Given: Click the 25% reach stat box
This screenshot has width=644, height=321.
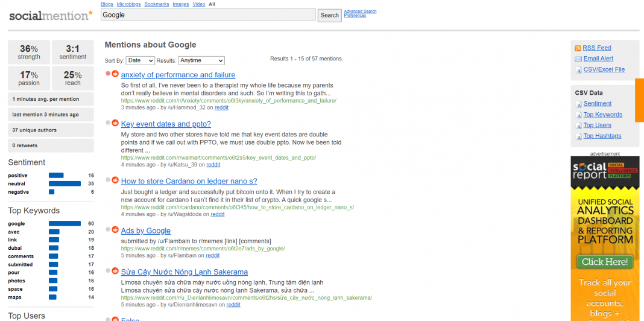Looking at the screenshot, I should (73, 78).
